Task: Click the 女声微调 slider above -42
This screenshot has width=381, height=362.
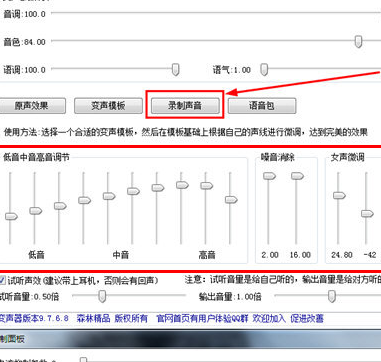Action: [367, 214]
